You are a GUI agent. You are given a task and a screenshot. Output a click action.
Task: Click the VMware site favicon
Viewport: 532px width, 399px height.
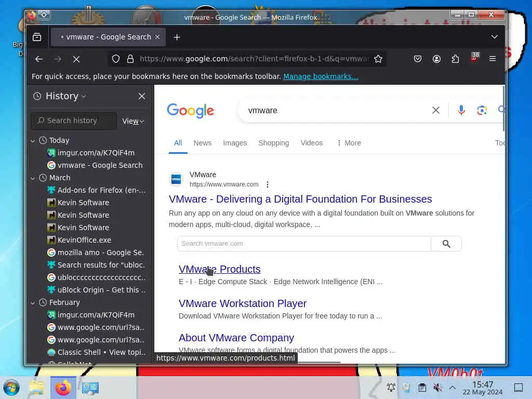tap(176, 179)
